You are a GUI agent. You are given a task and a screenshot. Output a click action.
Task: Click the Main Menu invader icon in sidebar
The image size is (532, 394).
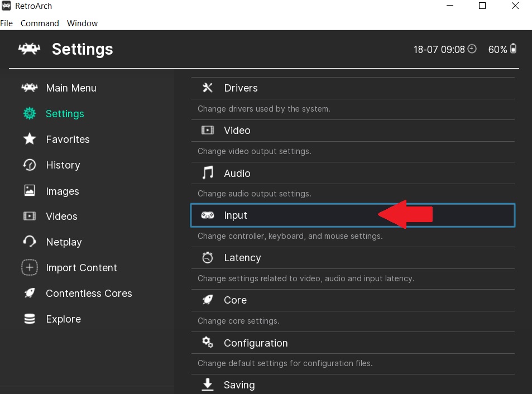point(29,88)
